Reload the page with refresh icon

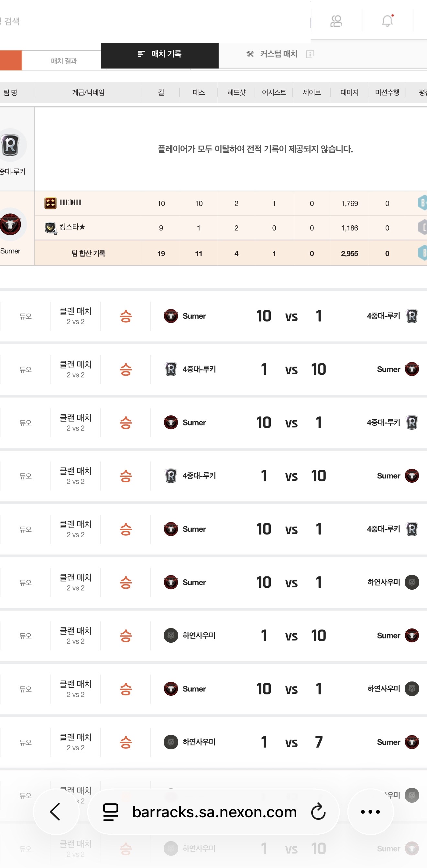pyautogui.click(x=318, y=811)
